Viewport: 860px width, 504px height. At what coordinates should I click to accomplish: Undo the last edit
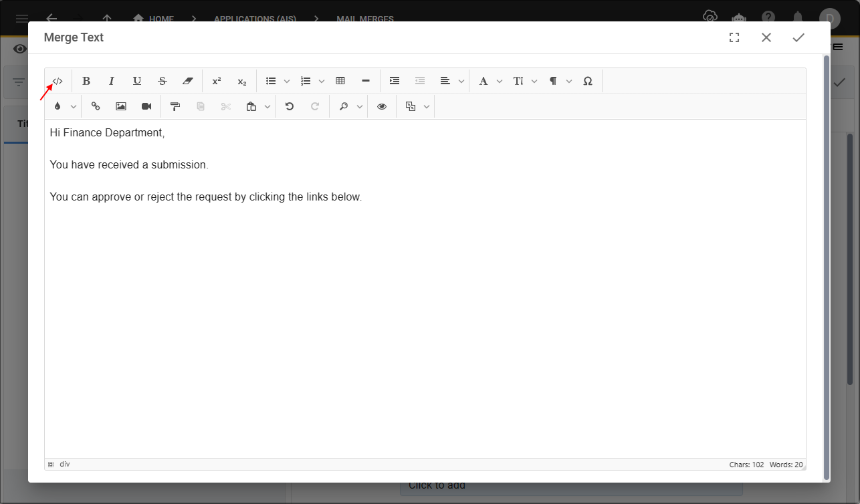[x=290, y=106]
